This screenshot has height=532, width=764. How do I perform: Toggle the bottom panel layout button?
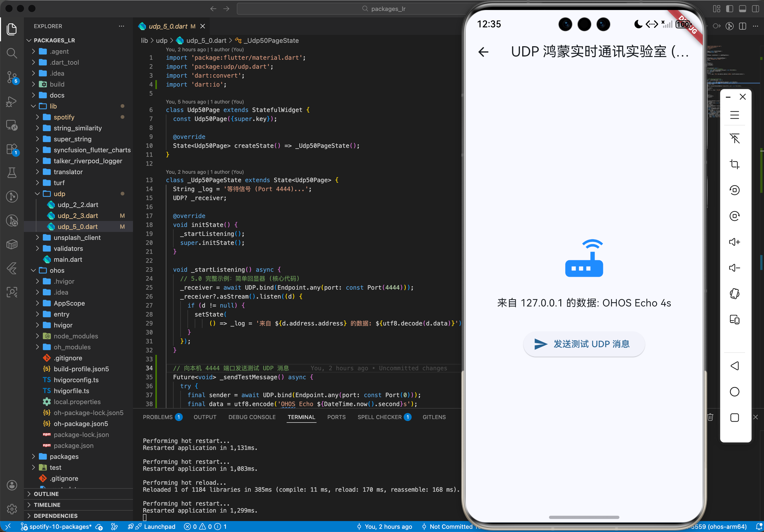pyautogui.click(x=742, y=9)
